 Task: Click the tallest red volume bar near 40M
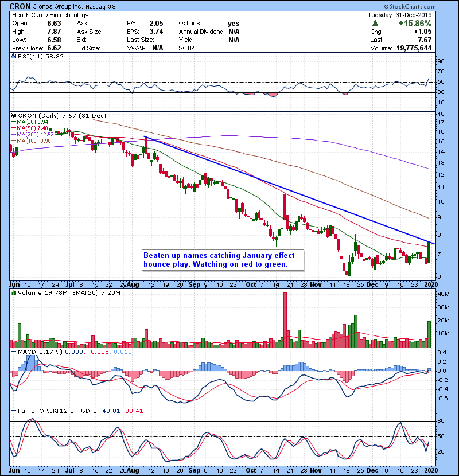pos(285,320)
